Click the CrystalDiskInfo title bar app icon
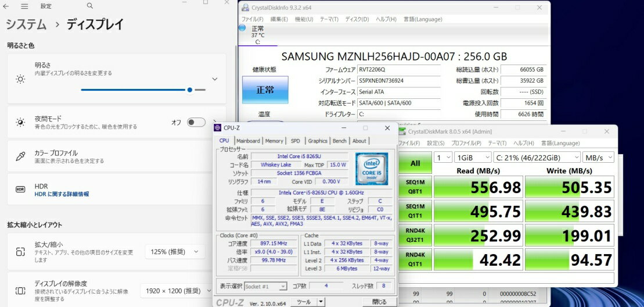 244,8
